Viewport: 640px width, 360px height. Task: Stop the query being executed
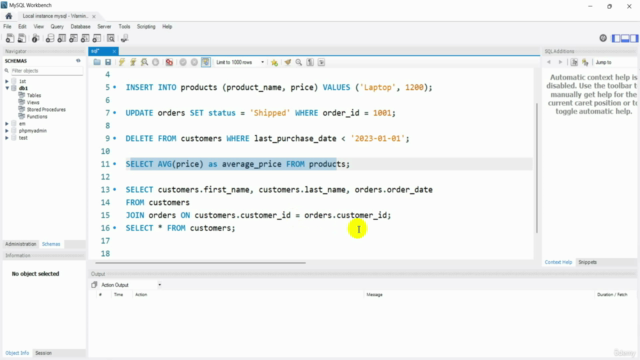click(156, 62)
